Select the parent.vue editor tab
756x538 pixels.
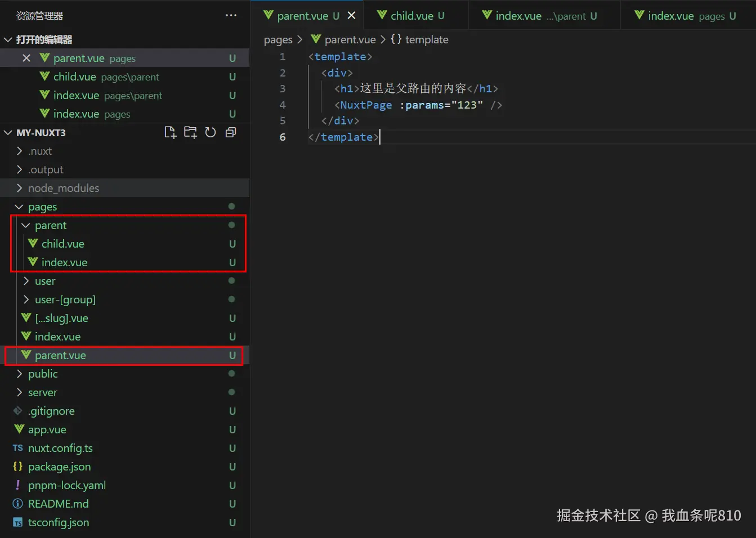tap(307, 15)
